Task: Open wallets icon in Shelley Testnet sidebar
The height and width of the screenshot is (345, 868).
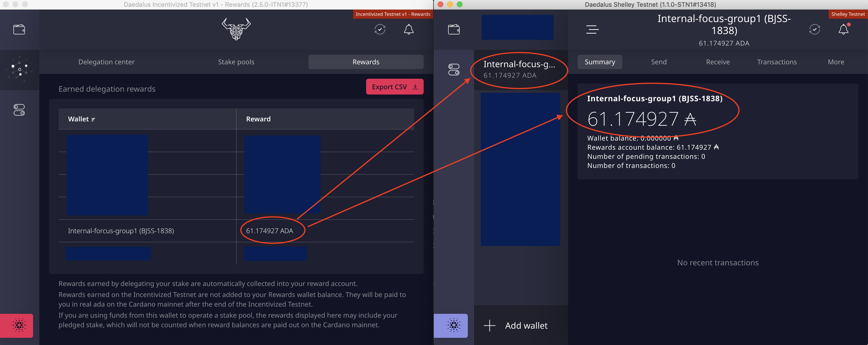Action: coord(453,30)
